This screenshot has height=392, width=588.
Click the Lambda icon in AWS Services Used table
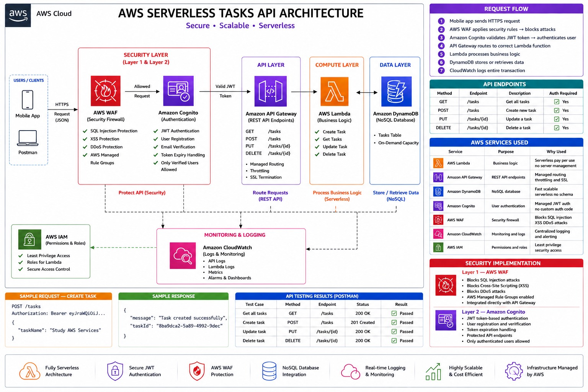pyautogui.click(x=438, y=163)
